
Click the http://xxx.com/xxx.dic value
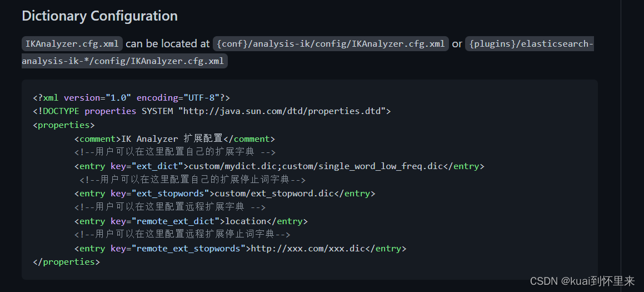(x=308, y=249)
